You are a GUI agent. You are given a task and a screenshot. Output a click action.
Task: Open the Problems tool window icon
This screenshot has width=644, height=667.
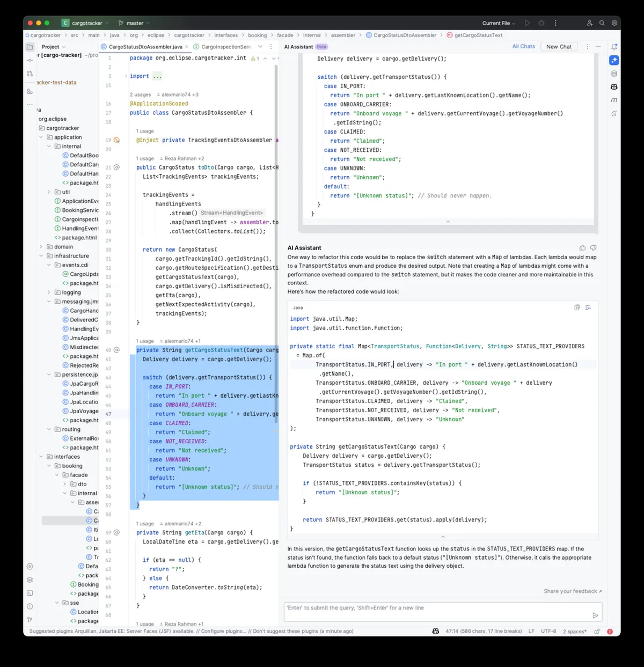pos(30,606)
